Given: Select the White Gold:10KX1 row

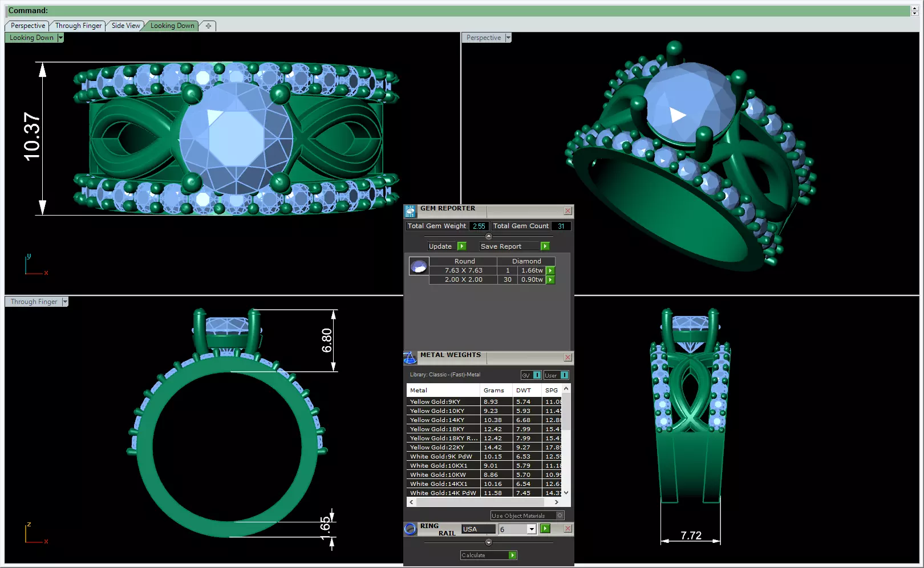Looking at the screenshot, I should pyautogui.click(x=485, y=466).
